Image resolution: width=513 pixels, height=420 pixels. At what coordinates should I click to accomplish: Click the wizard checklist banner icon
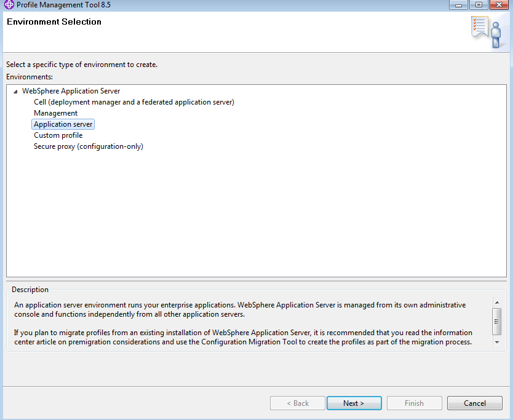tap(486, 32)
